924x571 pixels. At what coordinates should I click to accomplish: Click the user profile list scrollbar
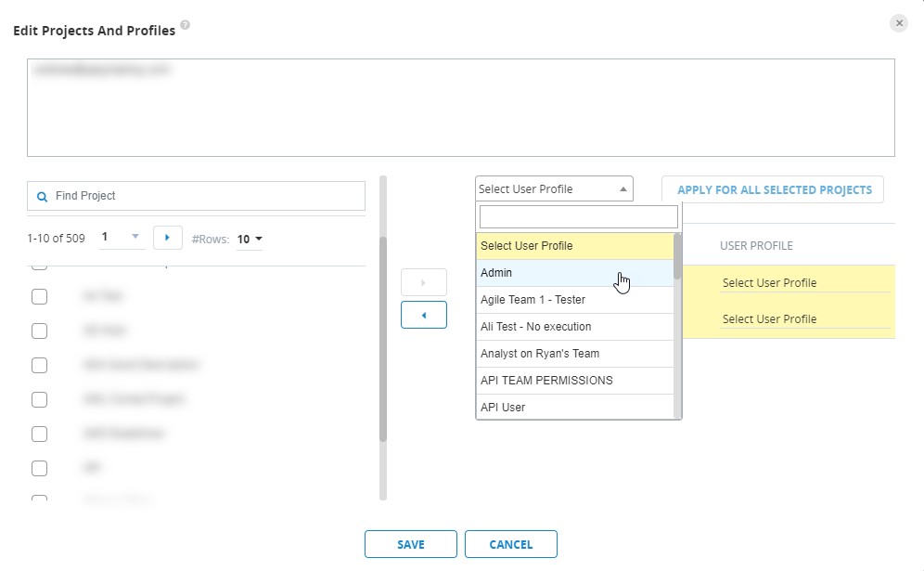pyautogui.click(x=677, y=325)
